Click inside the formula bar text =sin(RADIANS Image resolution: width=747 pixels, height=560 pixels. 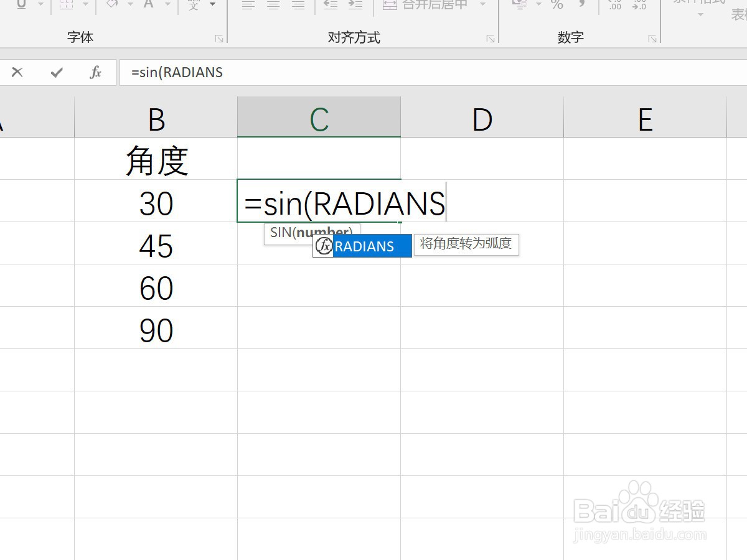click(x=177, y=72)
